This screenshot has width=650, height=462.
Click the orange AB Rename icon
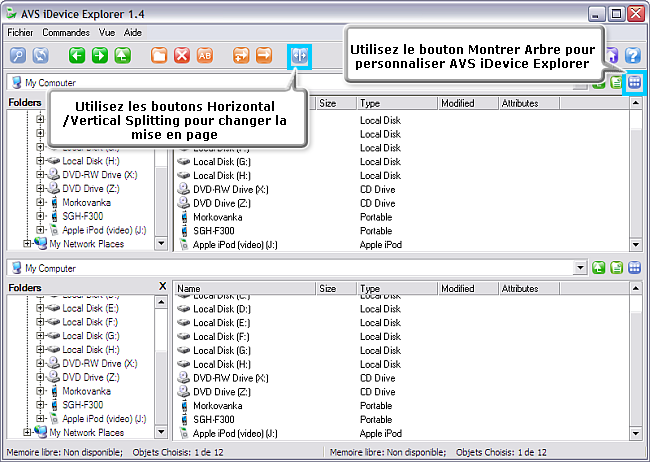point(205,55)
